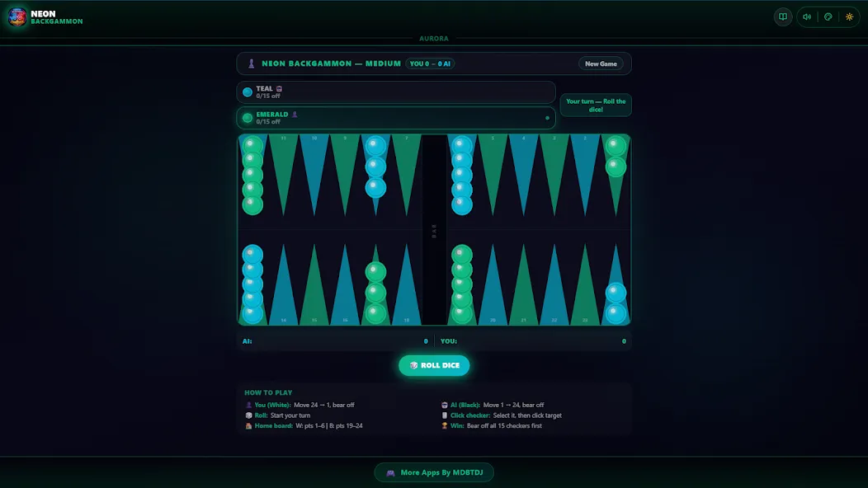This screenshot has height=488, width=868.
Task: Click the robot icon beside 'AI (Black)'
Action: pos(444,405)
